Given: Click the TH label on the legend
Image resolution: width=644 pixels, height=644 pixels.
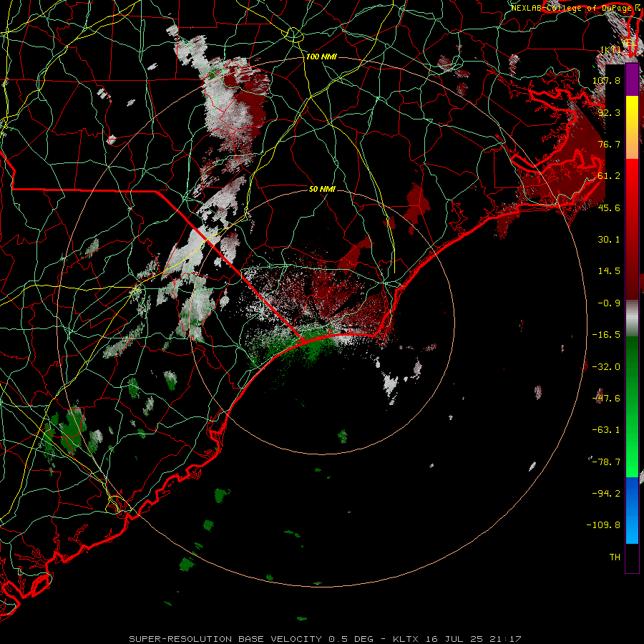Looking at the screenshot, I should coord(615,557).
